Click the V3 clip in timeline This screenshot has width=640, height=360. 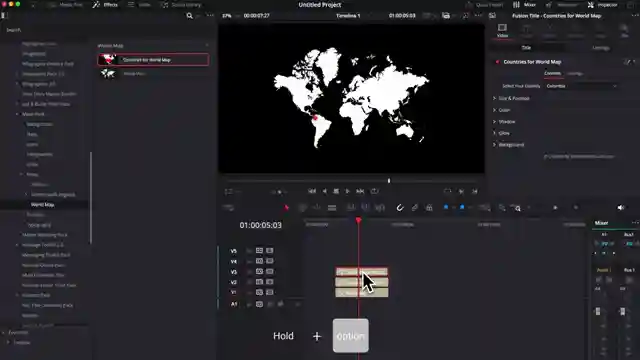362,272
